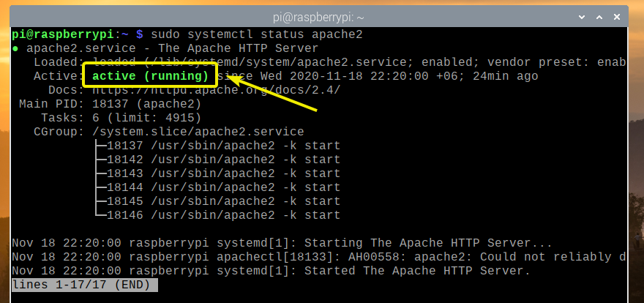The width and height of the screenshot is (644, 303).
Task: Click the /system.slice/apache2.service CGroup path
Action: (x=196, y=132)
